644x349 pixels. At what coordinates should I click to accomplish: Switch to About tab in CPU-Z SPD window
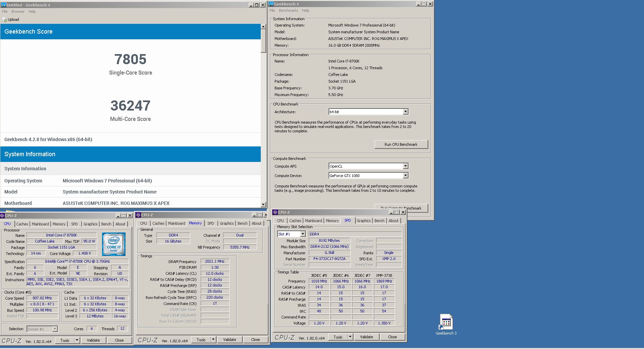tap(393, 221)
